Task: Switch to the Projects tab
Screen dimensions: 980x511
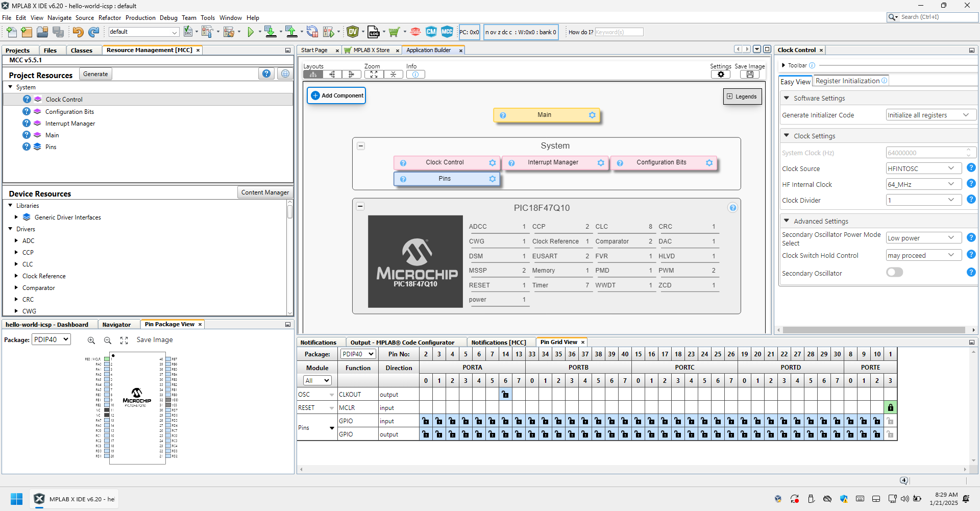Action: pos(18,50)
